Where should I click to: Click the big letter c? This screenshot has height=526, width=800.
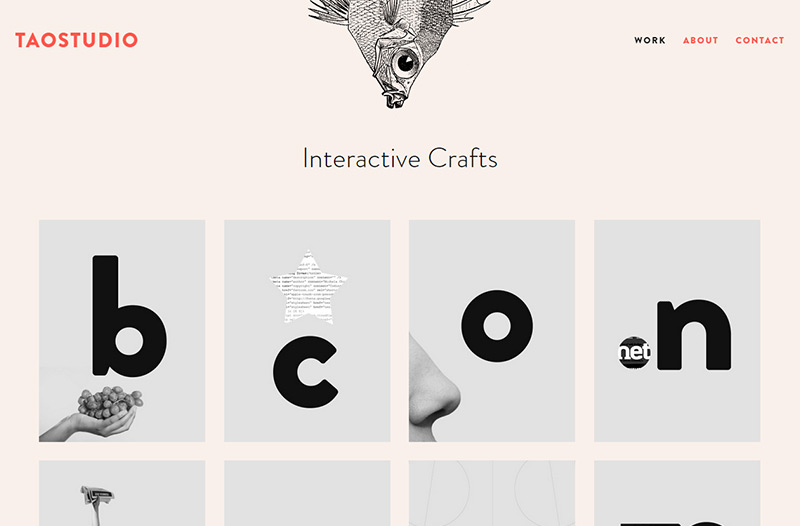click(305, 372)
